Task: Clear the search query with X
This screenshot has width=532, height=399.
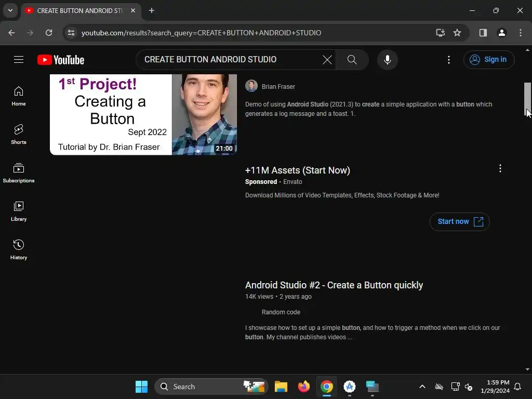Action: (327, 60)
